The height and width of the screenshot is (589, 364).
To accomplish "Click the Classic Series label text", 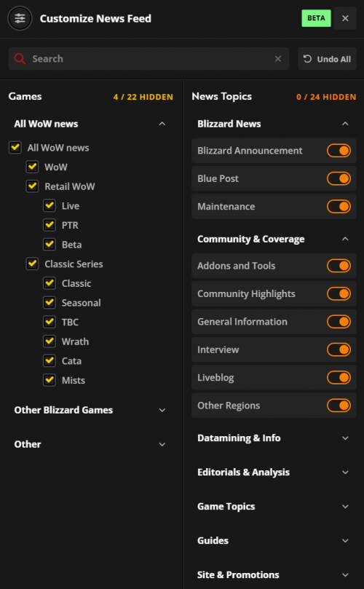I will pos(74,264).
